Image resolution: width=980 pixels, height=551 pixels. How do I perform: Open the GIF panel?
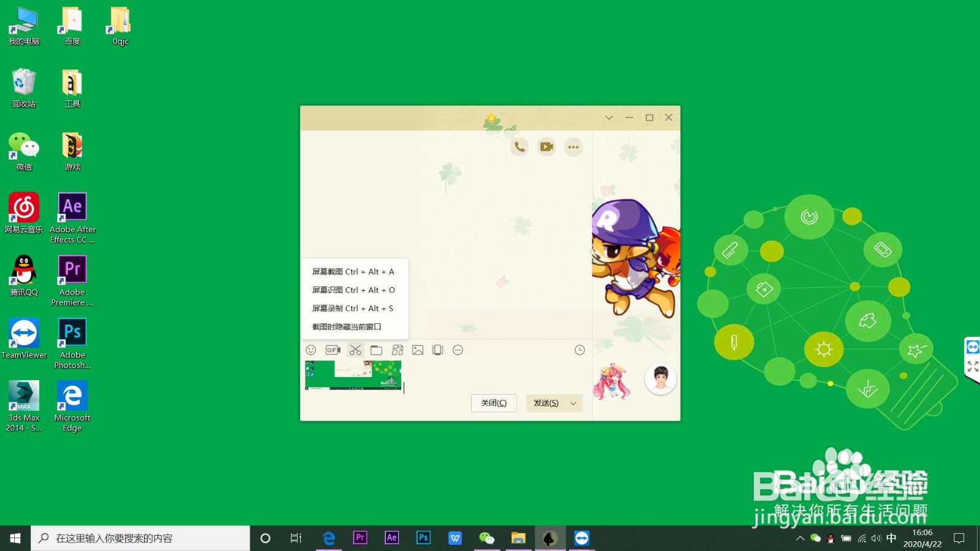(333, 350)
